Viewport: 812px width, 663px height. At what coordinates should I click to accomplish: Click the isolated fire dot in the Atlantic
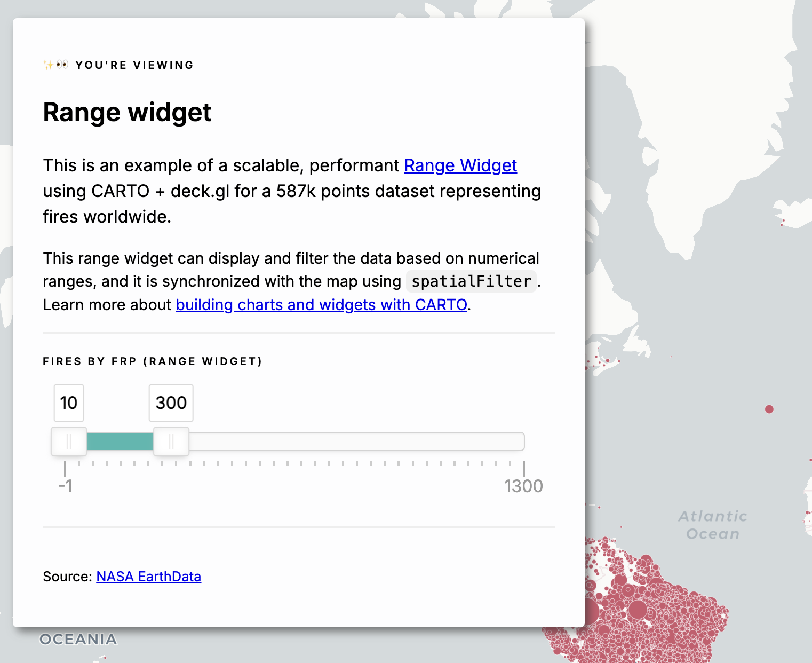(x=769, y=409)
